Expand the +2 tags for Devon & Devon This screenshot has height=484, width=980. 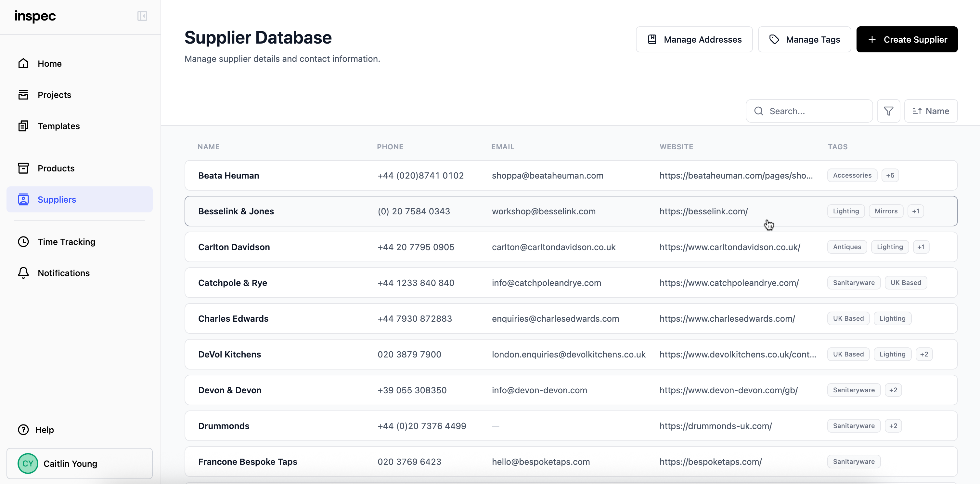click(893, 390)
